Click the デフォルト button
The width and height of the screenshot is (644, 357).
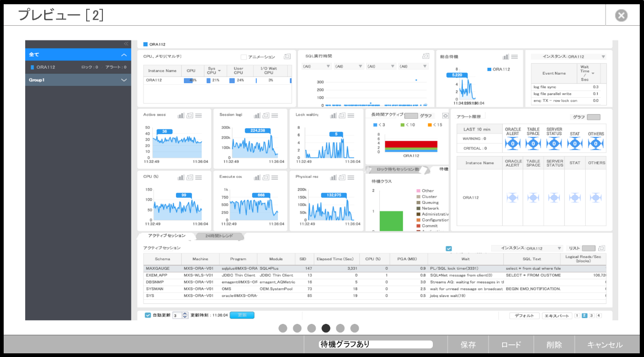(x=524, y=315)
